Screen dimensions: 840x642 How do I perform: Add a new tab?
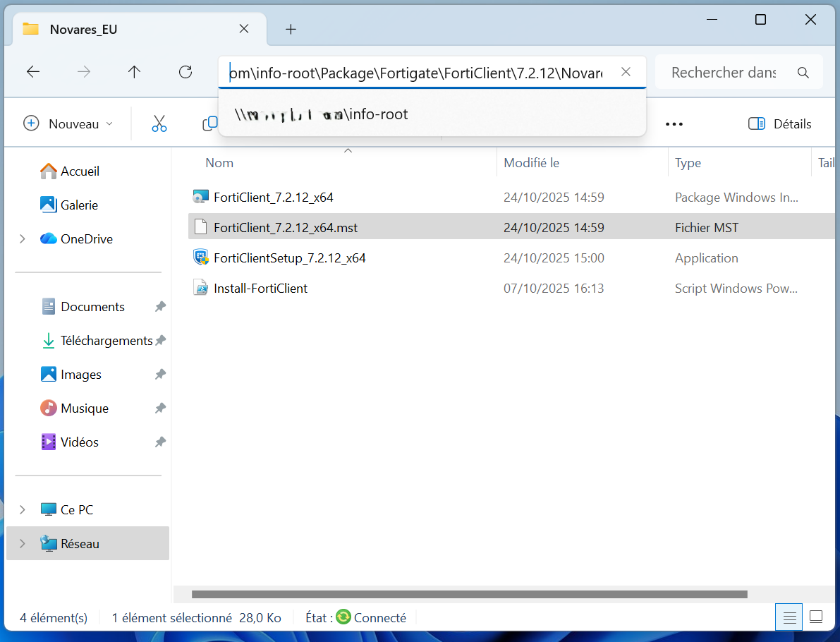click(291, 29)
